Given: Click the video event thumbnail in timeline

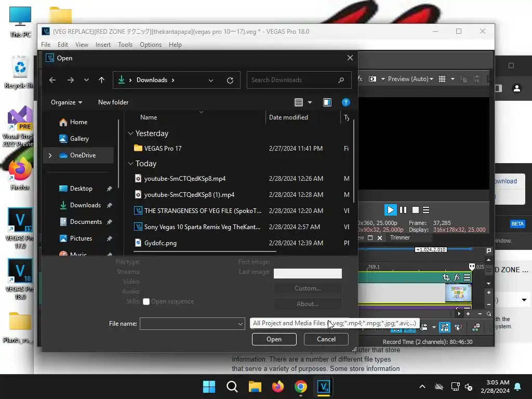Looking at the screenshot, I should (458, 293).
